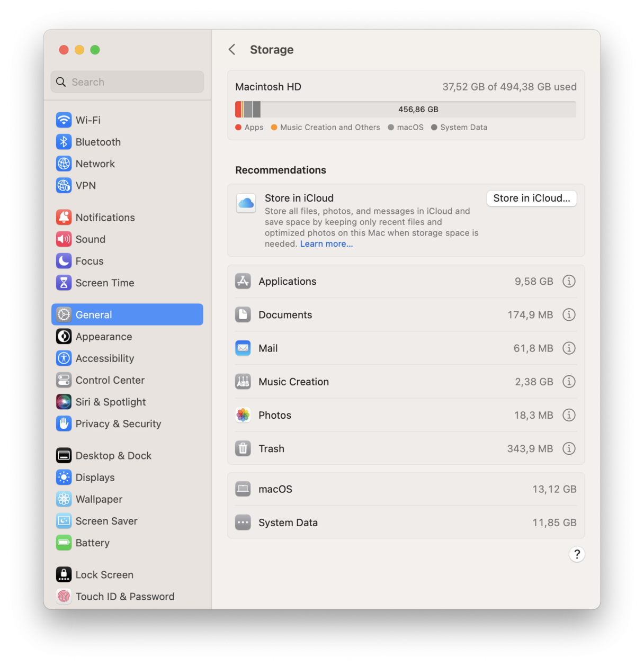Open Accessibility icon in sidebar
644x667 pixels.
coord(64,358)
